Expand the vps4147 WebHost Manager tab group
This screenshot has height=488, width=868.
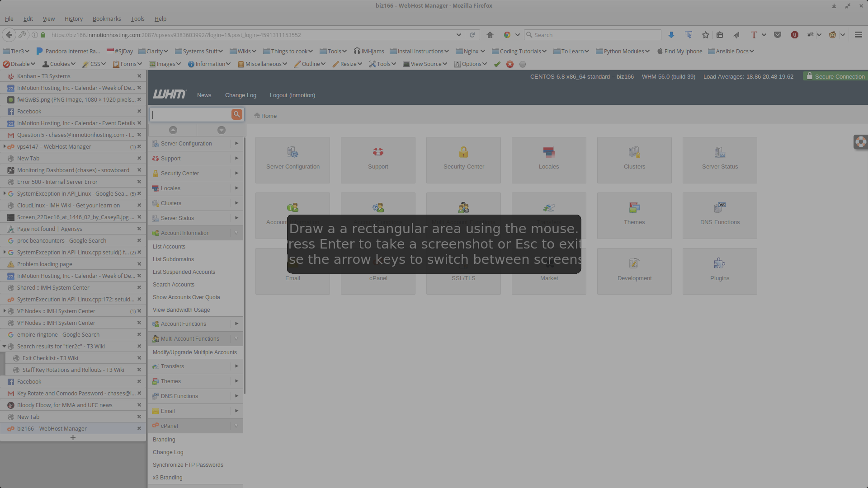(5, 146)
